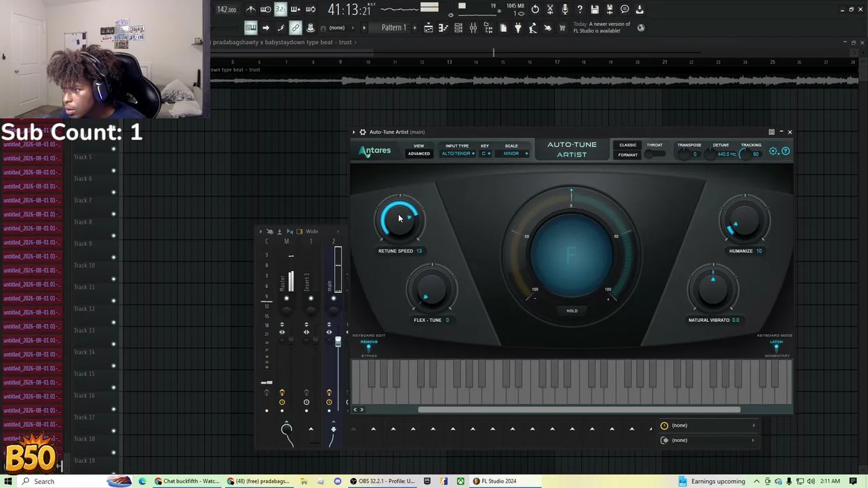Click the Retune Speed knob

pyautogui.click(x=399, y=219)
